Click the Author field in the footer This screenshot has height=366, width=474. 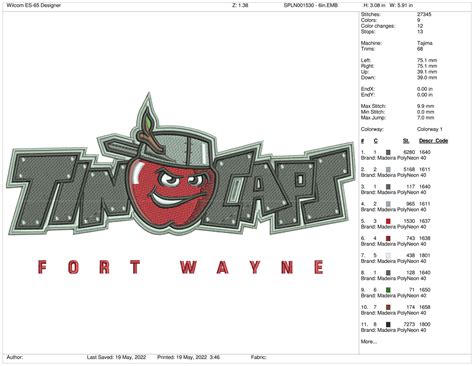(15, 357)
